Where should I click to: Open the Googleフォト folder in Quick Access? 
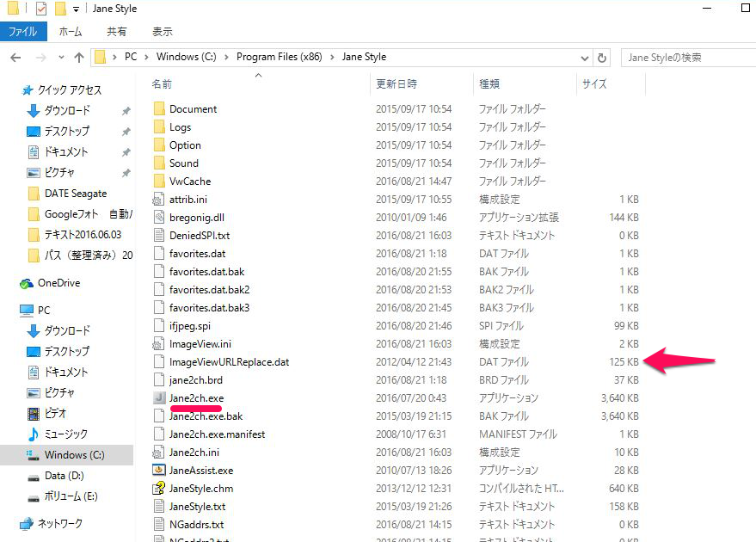(x=89, y=214)
